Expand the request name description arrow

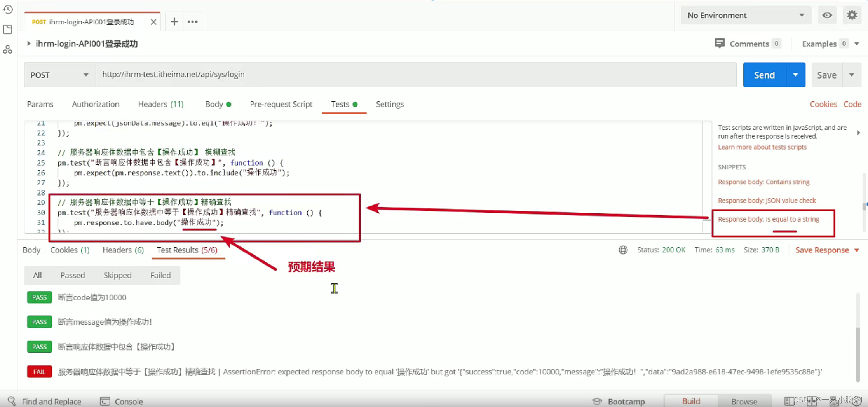[29, 44]
